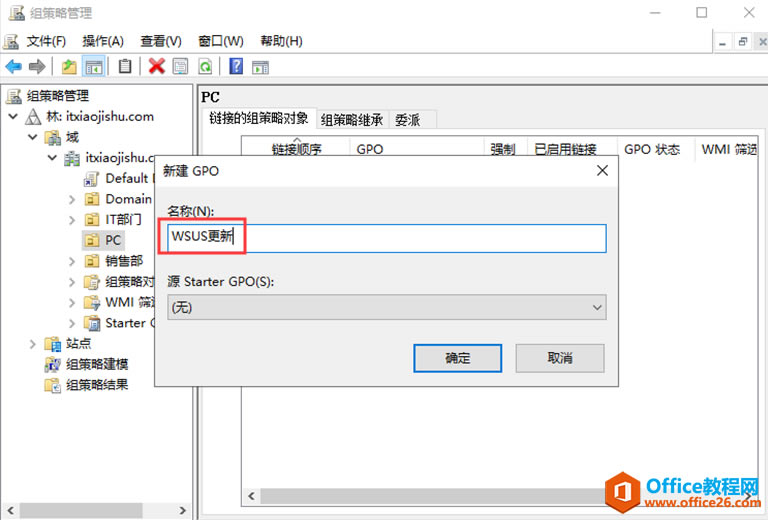
Task: Click 取消 in the 新建 GPO dialog
Action: coord(560,358)
